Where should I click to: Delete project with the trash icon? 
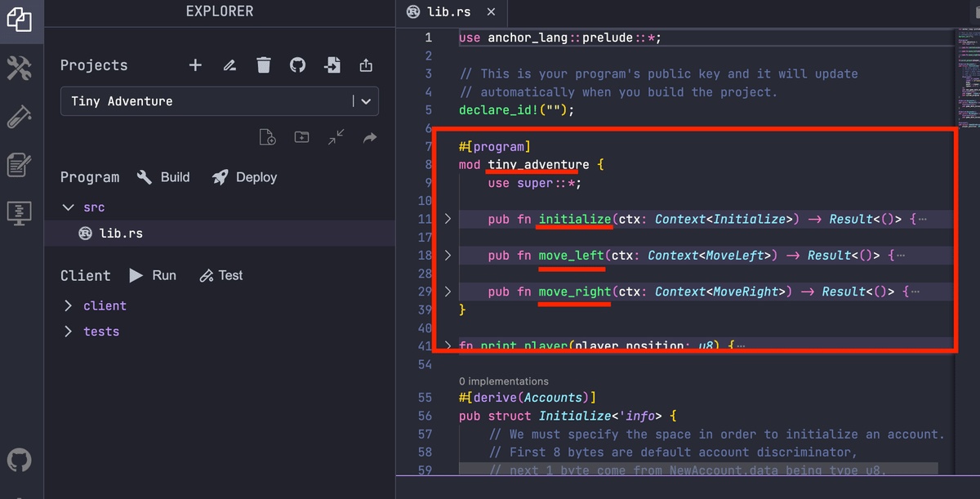coord(264,65)
